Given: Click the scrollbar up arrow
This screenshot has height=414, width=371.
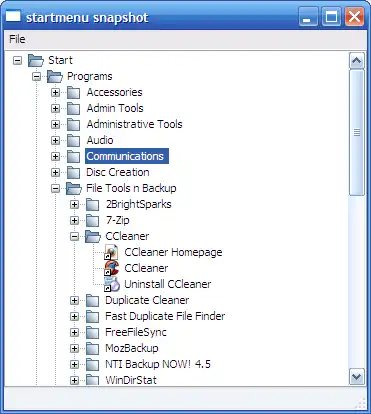Looking at the screenshot, I should coord(356,61).
